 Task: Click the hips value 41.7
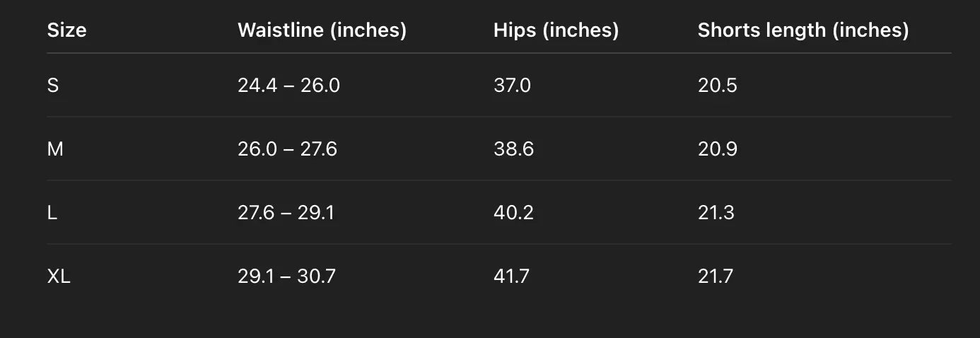click(x=511, y=276)
